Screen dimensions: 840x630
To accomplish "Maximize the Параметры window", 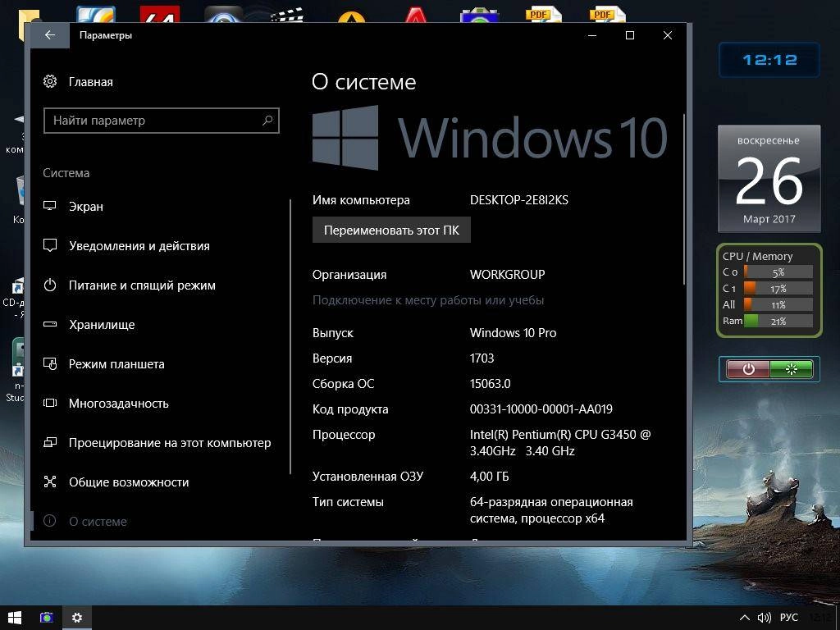I will pyautogui.click(x=630, y=35).
